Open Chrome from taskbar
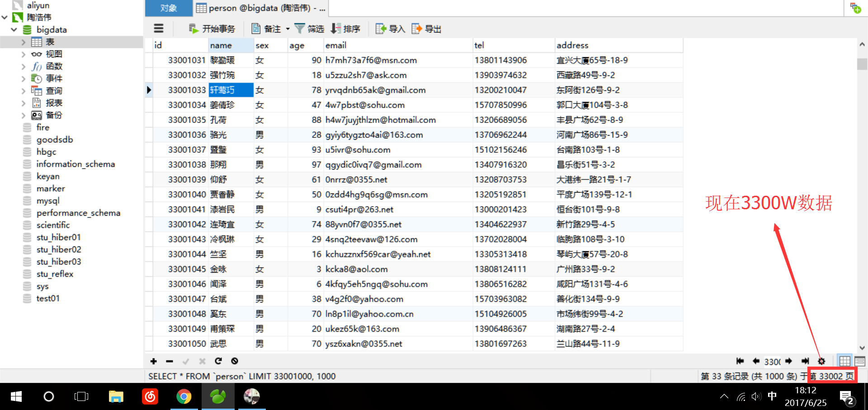Image resolution: width=868 pixels, height=410 pixels. [x=184, y=396]
